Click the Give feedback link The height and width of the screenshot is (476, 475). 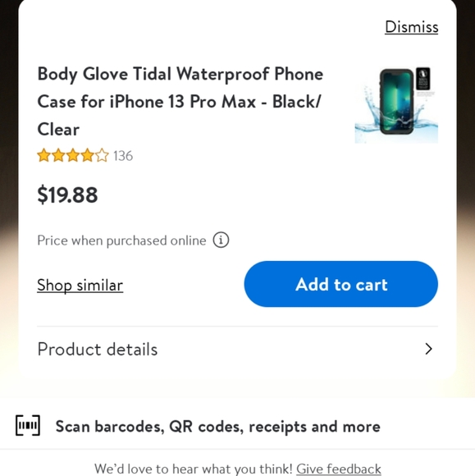339,469
